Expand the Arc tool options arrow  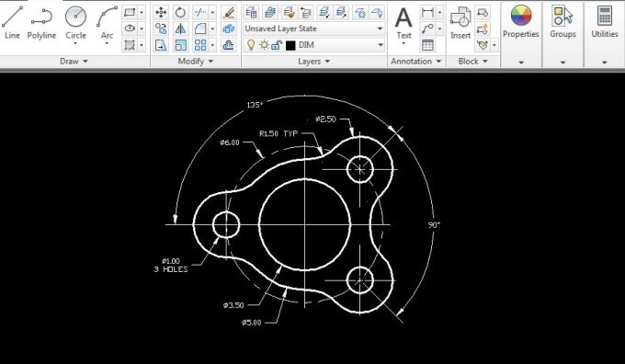click(107, 43)
